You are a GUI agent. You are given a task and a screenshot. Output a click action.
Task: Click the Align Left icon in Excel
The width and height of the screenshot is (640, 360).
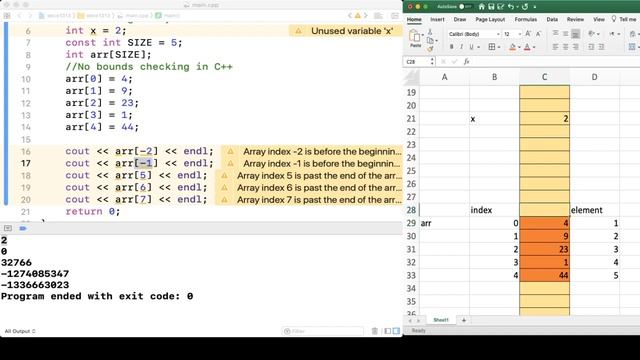pyautogui.click(x=556, y=47)
